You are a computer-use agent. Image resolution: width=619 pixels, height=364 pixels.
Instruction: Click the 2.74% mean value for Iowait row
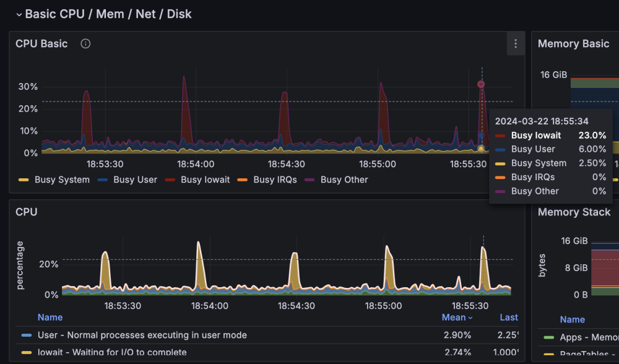pyautogui.click(x=457, y=352)
